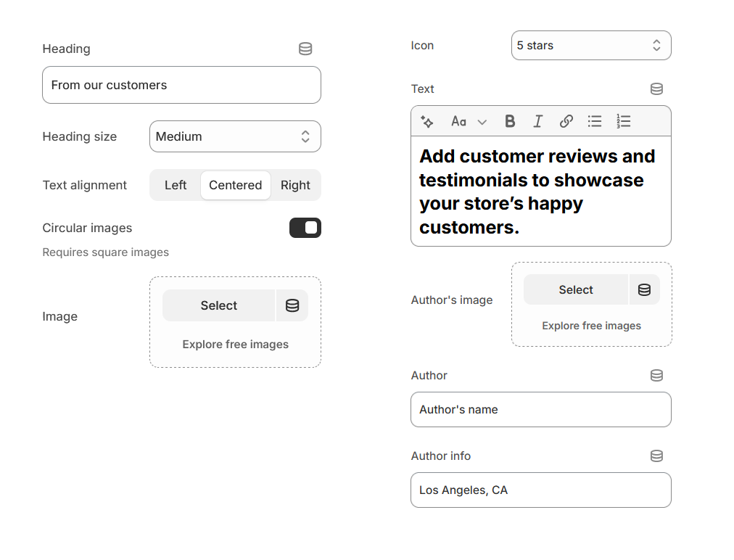Create a numbered list in the testimonial

tap(623, 121)
